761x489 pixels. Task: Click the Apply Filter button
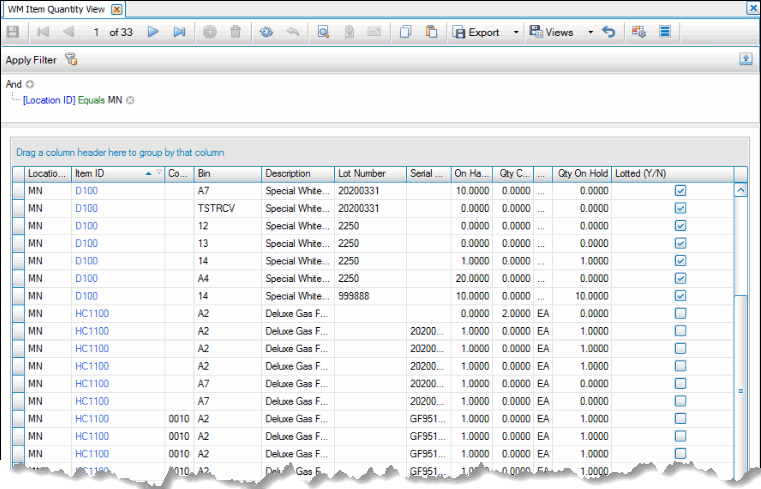[x=31, y=60]
